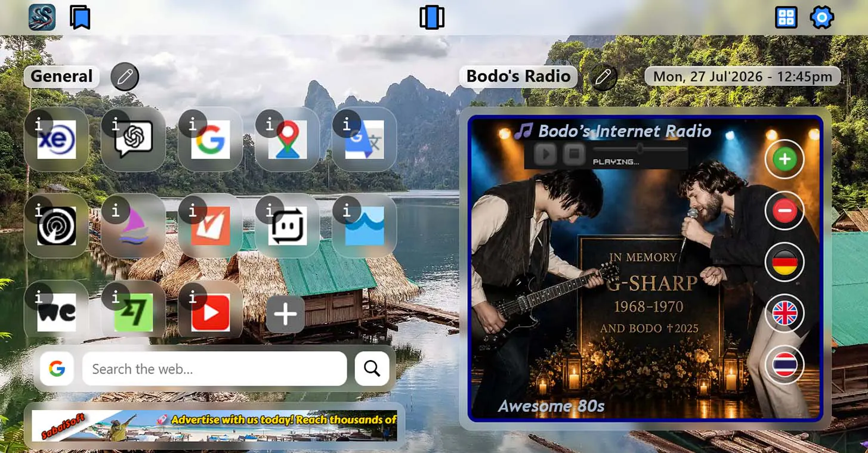Click the SabaiSoft logo in the top bar

coord(42,17)
